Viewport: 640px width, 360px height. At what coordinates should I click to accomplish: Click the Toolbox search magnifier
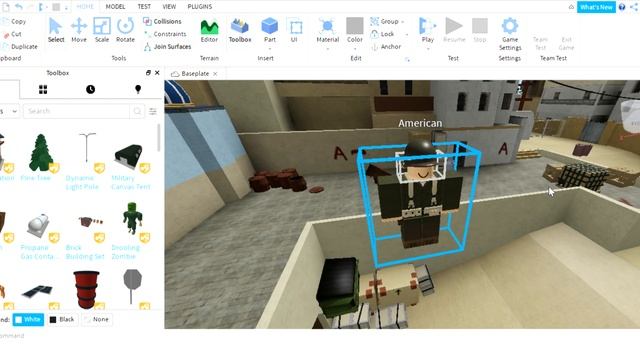pos(138,111)
